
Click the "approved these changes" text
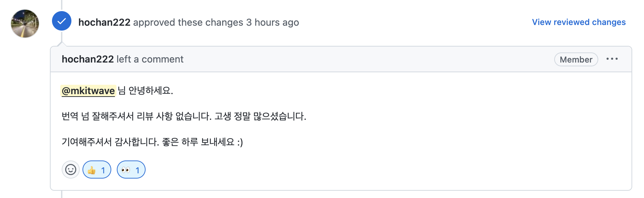(188, 23)
